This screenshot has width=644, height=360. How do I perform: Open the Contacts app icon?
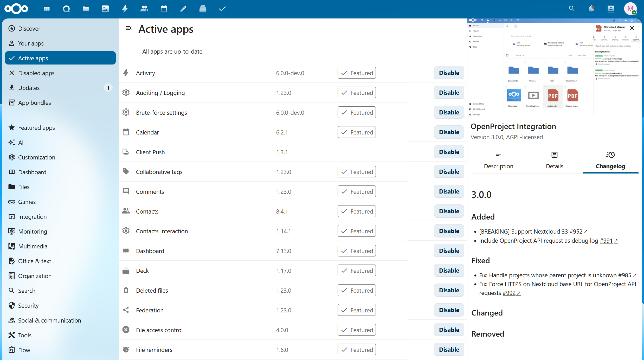click(144, 9)
